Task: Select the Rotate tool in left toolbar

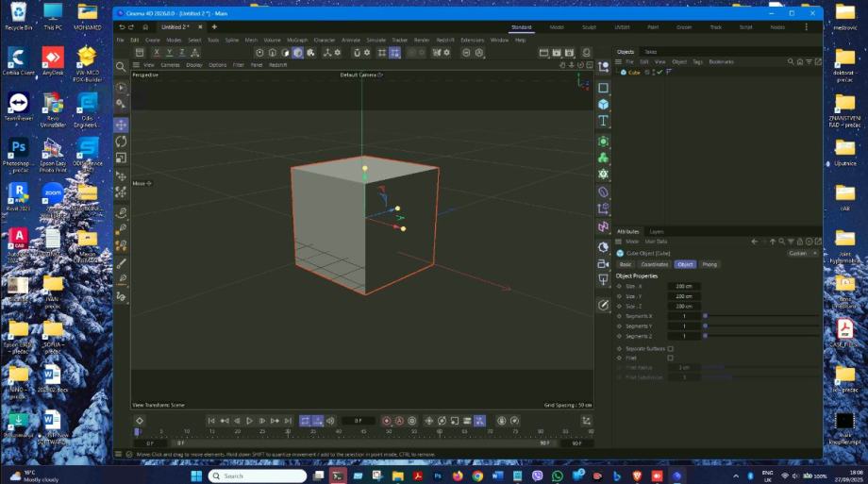Action: tap(121, 142)
